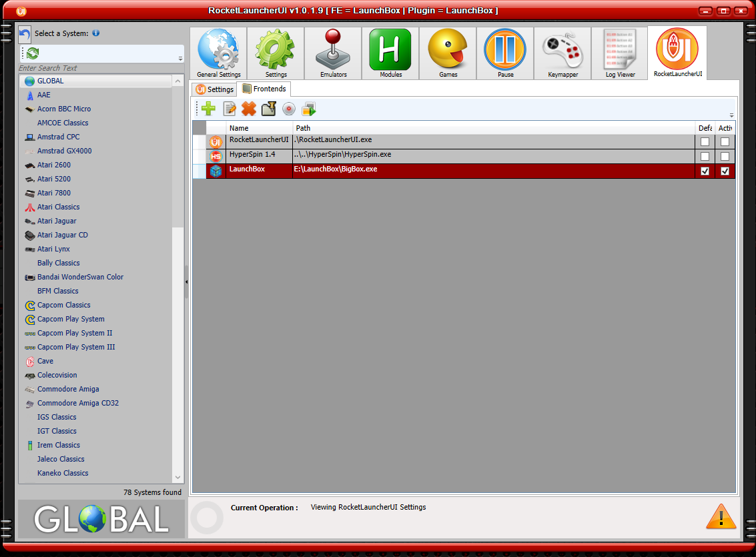The height and width of the screenshot is (557, 756).
Task: Select the HyperSpin 1.4 name cell
Action: point(260,156)
